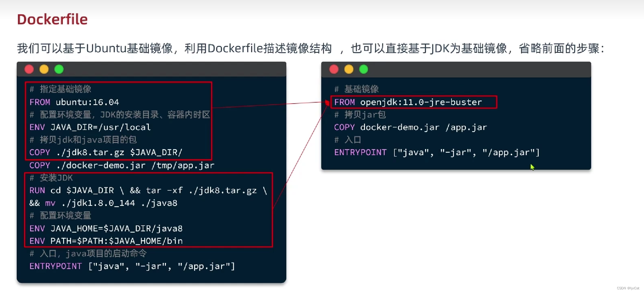Click the line 'ENV JAVA_HOME=$JAVA_DIR/java8'
This screenshot has height=293, width=644.
point(106,228)
